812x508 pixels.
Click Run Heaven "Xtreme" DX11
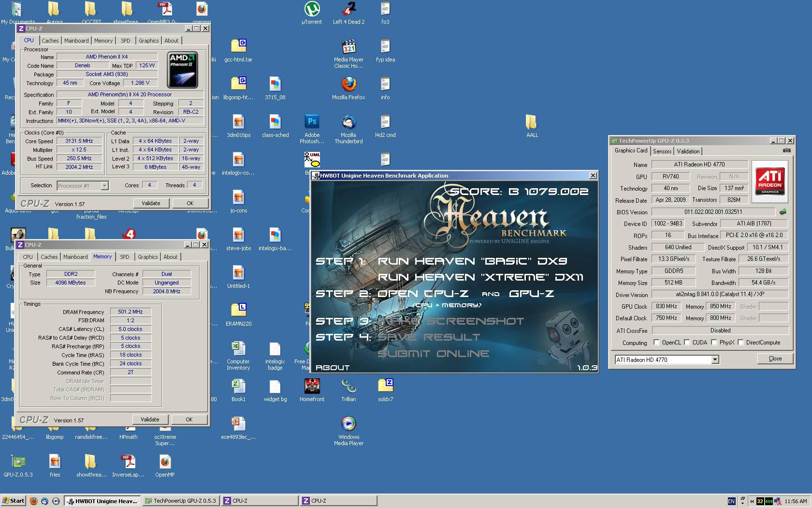click(480, 277)
